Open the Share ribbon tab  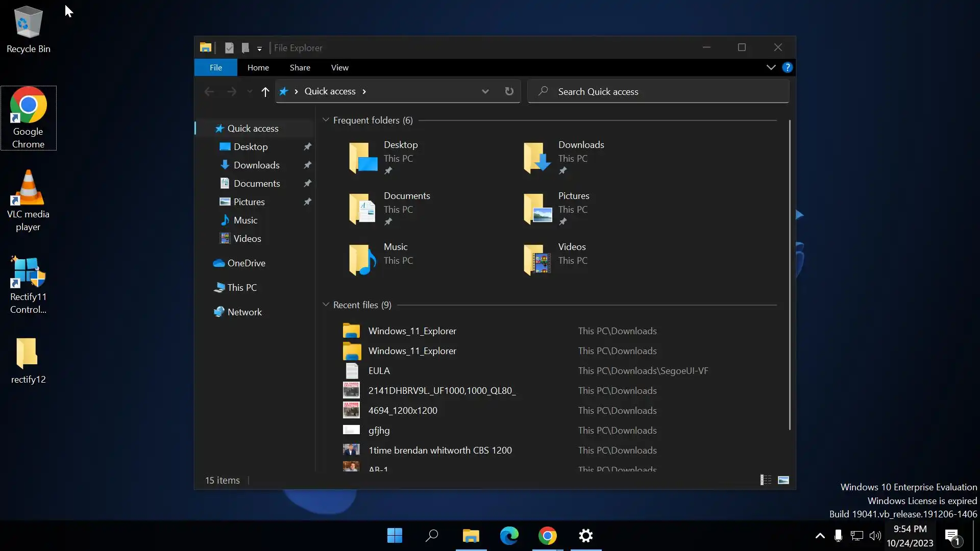(x=300, y=67)
